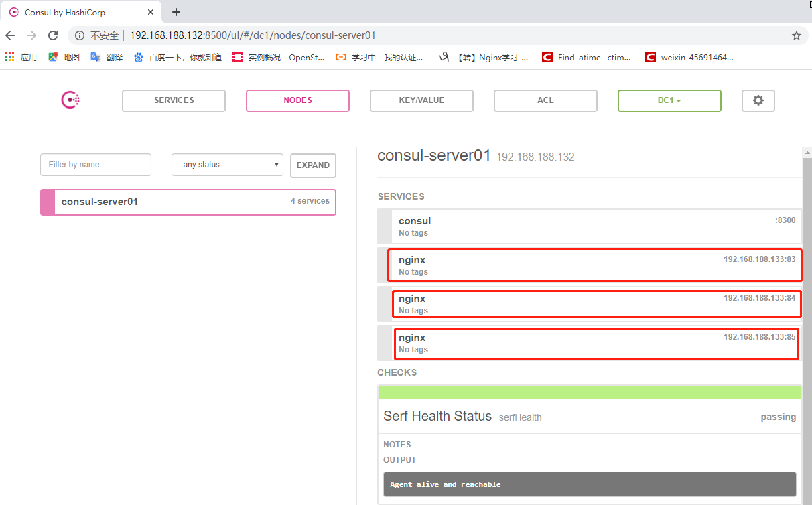
Task: Click the browser address bar URL
Action: click(x=253, y=35)
